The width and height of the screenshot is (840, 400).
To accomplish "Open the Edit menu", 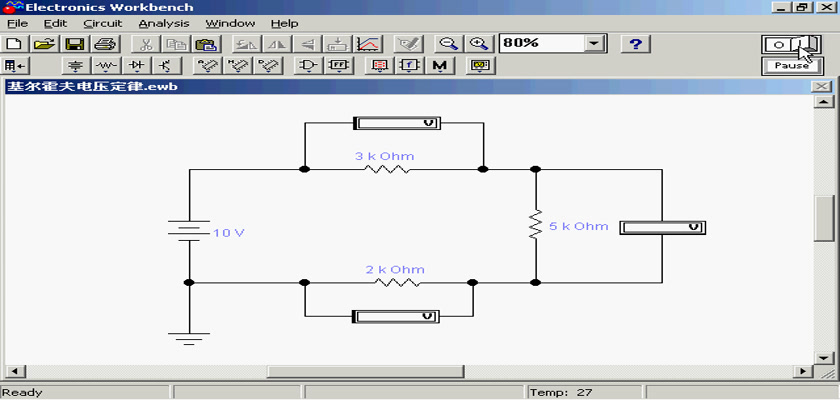I will coord(55,24).
